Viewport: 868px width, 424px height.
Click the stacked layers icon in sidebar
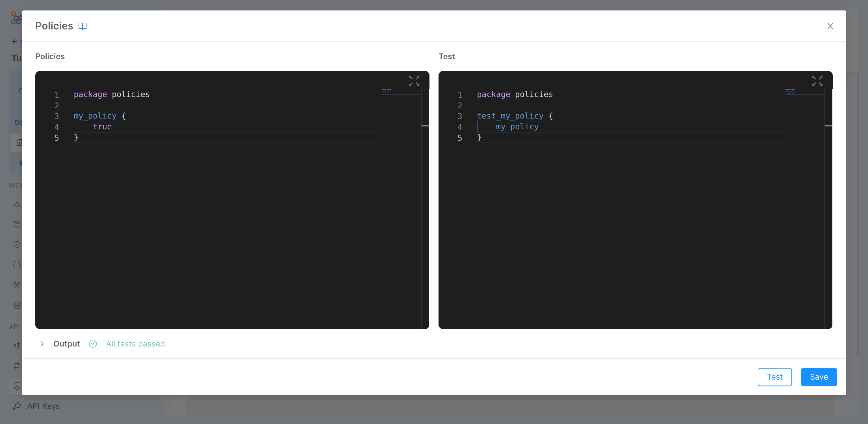(17, 305)
